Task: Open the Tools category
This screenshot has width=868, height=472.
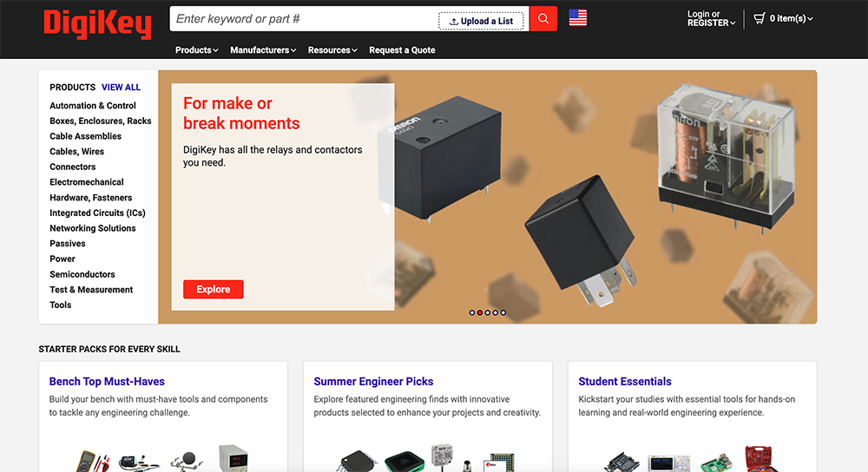Action: coord(61,305)
